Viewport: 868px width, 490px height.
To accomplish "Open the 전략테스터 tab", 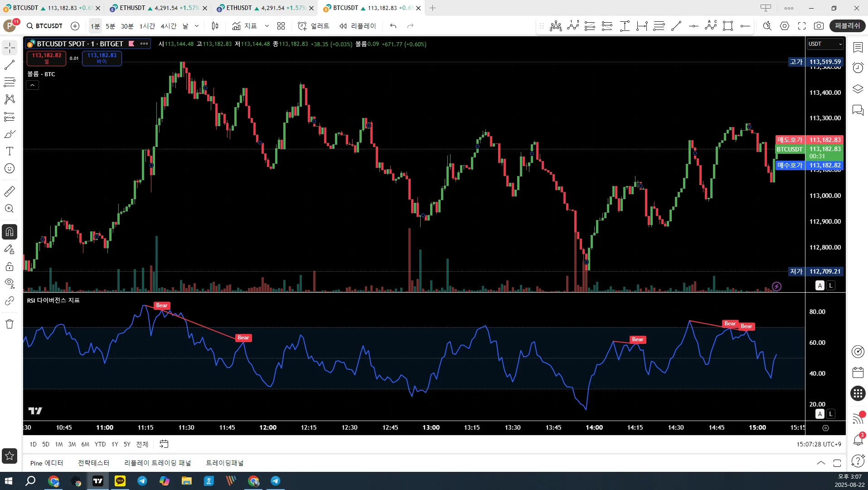I will coord(93,463).
